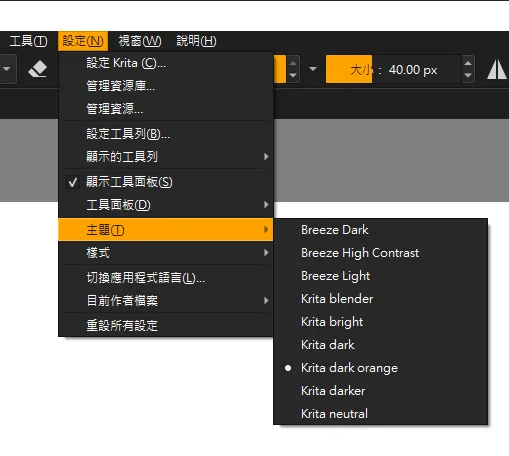Open 設定工具列(B)... dialog

pyautogui.click(x=166, y=134)
